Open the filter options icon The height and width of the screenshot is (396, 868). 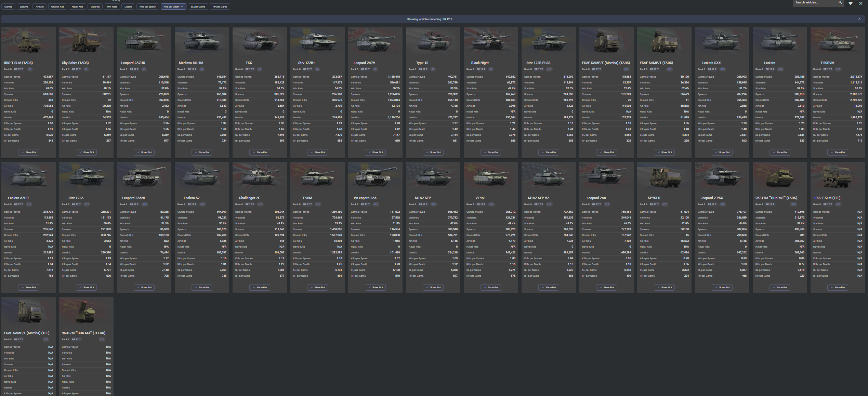pyautogui.click(x=851, y=3)
